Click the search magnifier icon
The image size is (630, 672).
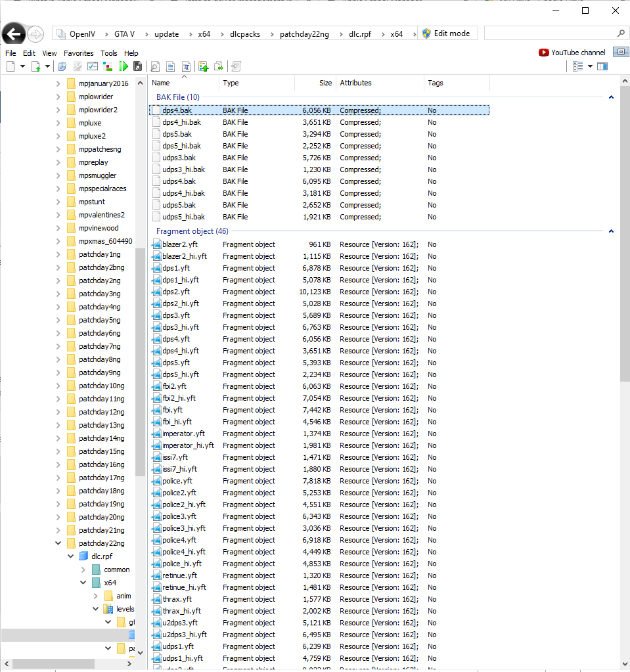pyautogui.click(x=621, y=34)
